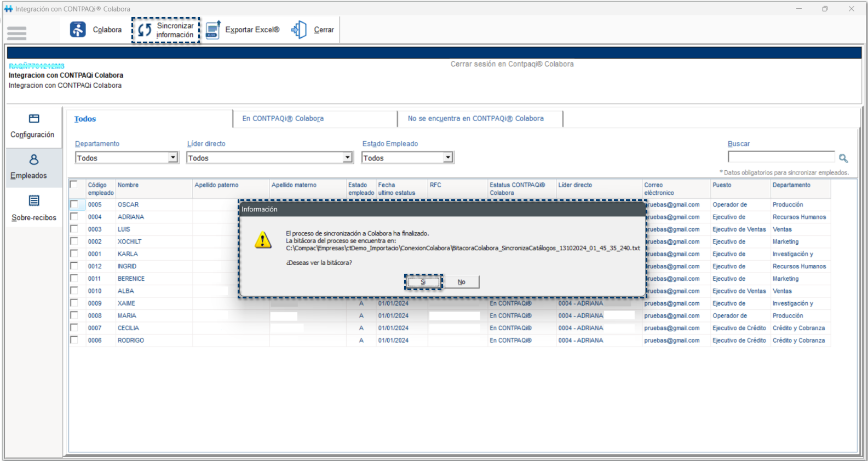Click the Exportar Excel icon
This screenshot has width=868, height=461.
213,30
